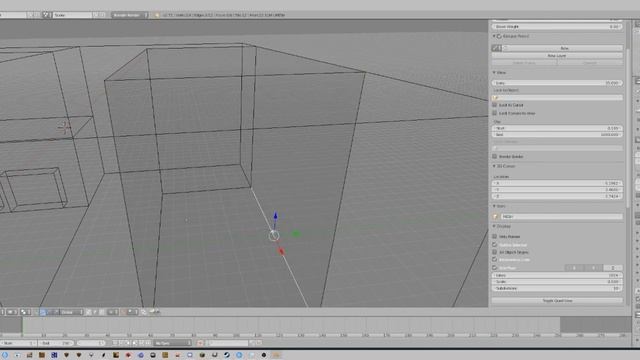This screenshot has height=360, width=640.
Task: Toggle Grid Floor checkbox
Action: 495,268
